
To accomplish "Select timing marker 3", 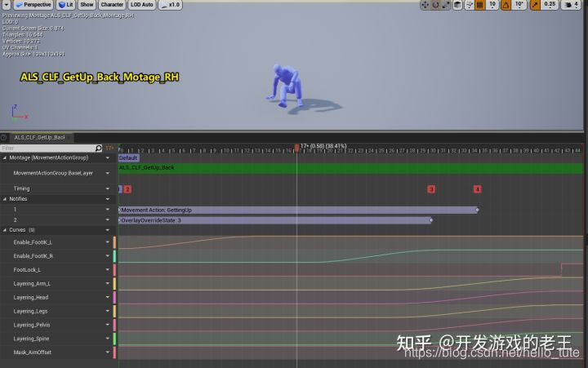I will (x=431, y=189).
